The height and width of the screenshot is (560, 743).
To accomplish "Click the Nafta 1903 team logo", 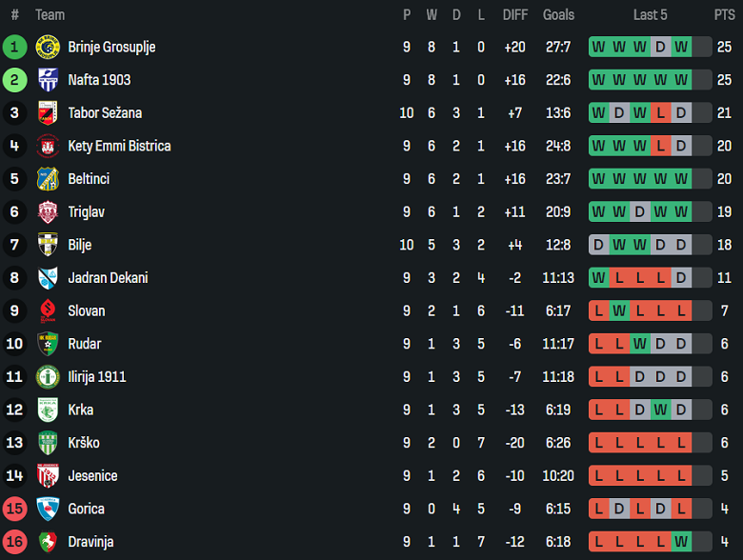I will pyautogui.click(x=48, y=80).
